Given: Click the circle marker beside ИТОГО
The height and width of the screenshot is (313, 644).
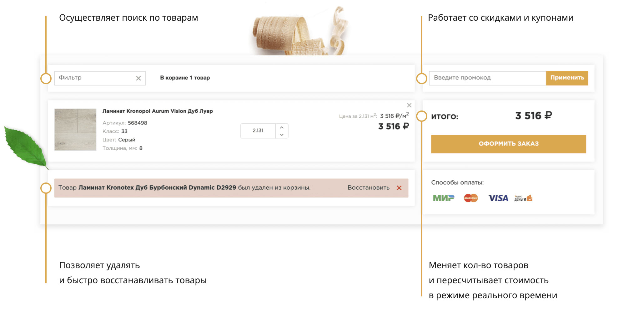Looking at the screenshot, I should pos(421,116).
